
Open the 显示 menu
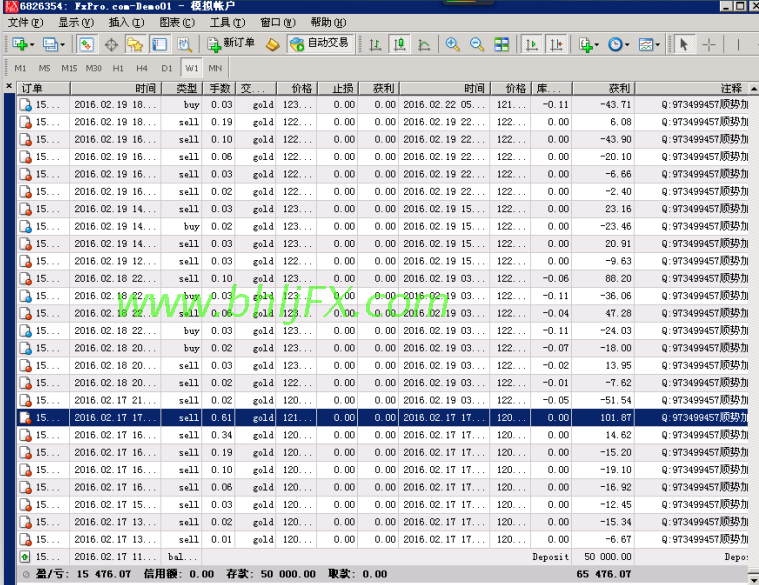pos(76,22)
